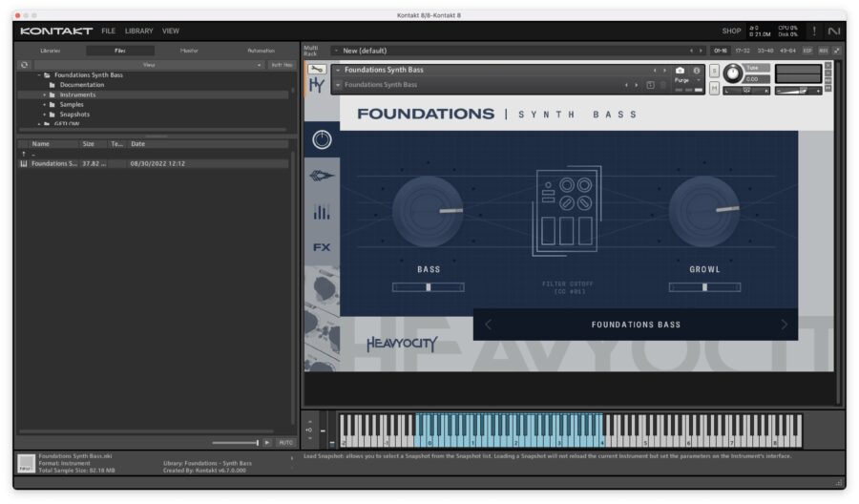Open the View dropdown in browser
This screenshot has width=859, height=504.
click(149, 65)
